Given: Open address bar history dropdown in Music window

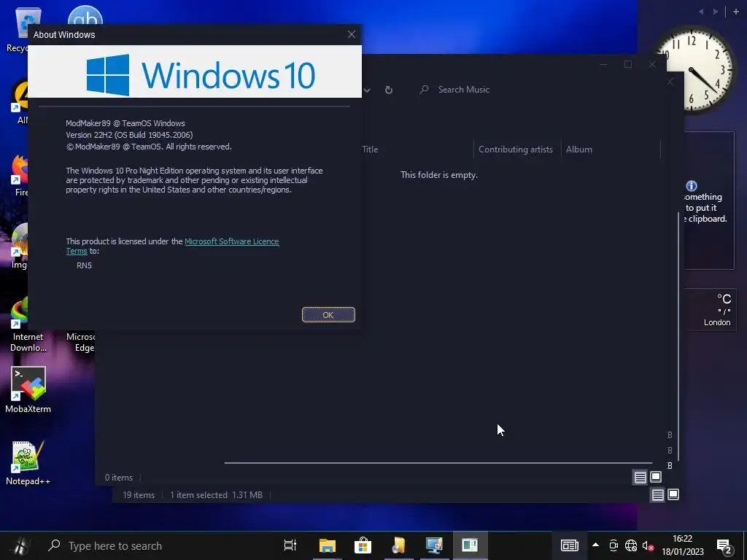Looking at the screenshot, I should pos(367,90).
